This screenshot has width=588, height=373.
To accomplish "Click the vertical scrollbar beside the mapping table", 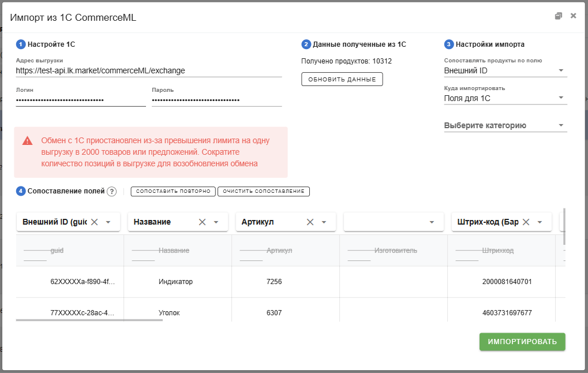I will [564, 226].
